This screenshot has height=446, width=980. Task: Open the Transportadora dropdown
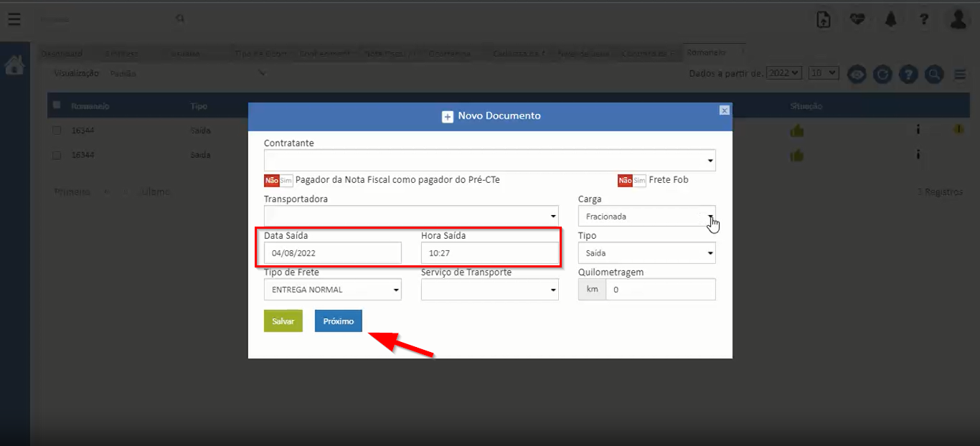pyautogui.click(x=410, y=216)
